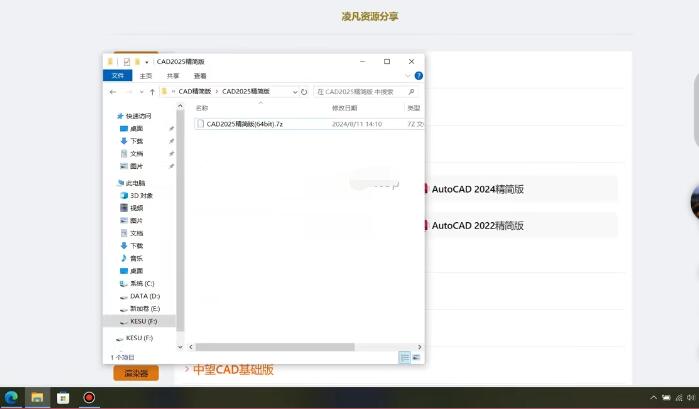Open Microsoft Edge from the taskbar
Image resolution: width=699 pixels, height=409 pixels.
pyautogui.click(x=11, y=397)
